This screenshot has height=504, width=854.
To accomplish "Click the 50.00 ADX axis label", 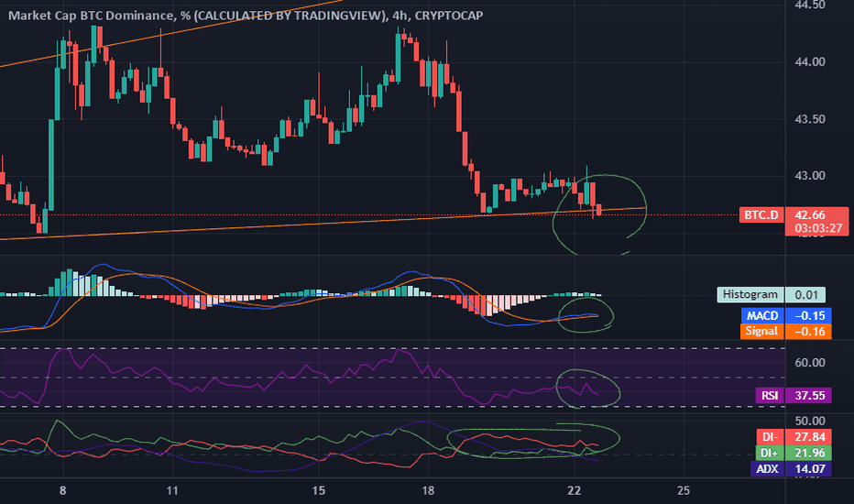I will (810, 421).
